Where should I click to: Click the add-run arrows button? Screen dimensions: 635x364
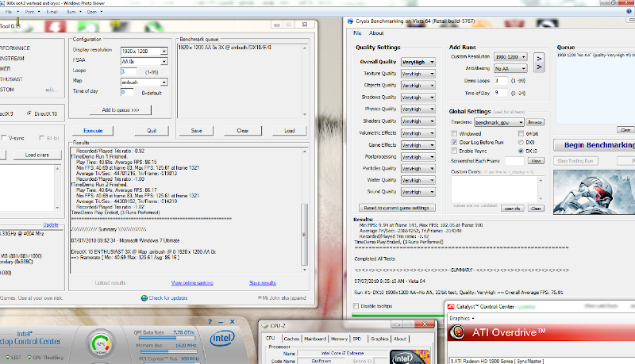pyautogui.click(x=539, y=63)
